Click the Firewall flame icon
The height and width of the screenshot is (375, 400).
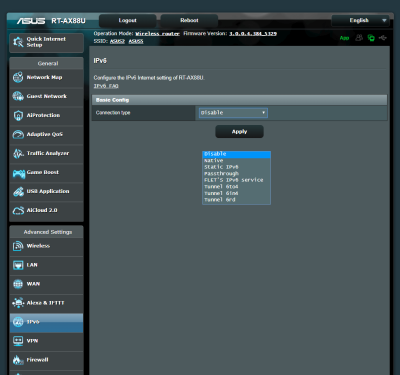[17, 360]
